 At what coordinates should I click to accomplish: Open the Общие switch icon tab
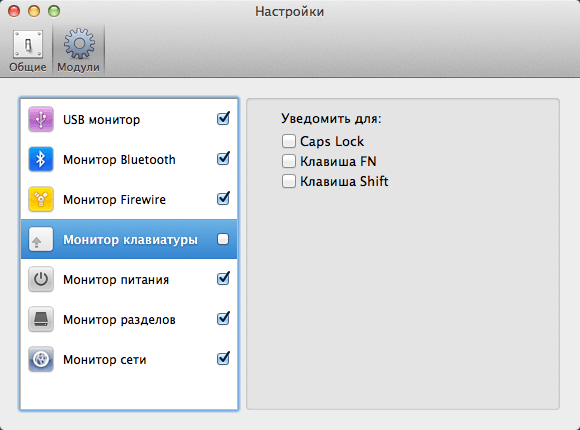pos(28,50)
